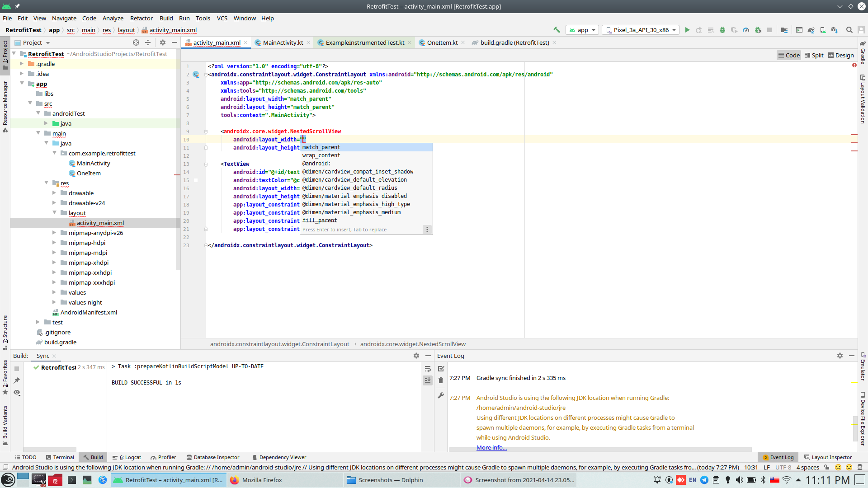Open the app run configuration dropdown
Screen dimensions: 868x488
[x=582, y=30]
